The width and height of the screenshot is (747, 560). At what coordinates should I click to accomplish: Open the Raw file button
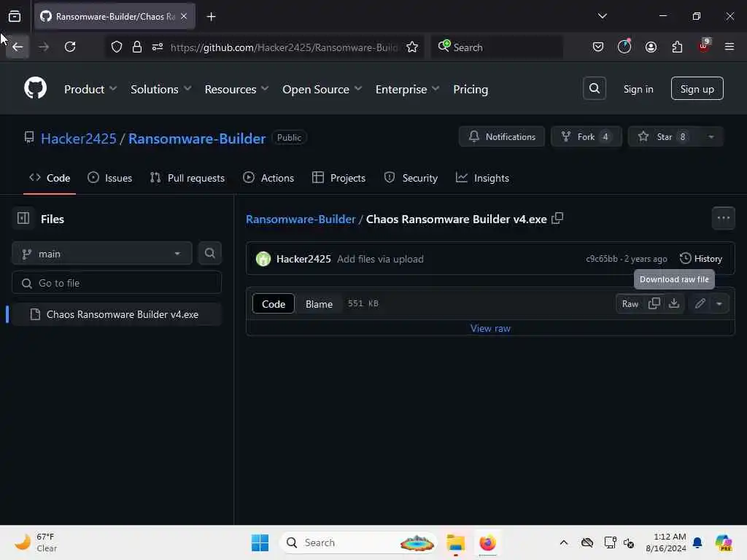point(630,304)
